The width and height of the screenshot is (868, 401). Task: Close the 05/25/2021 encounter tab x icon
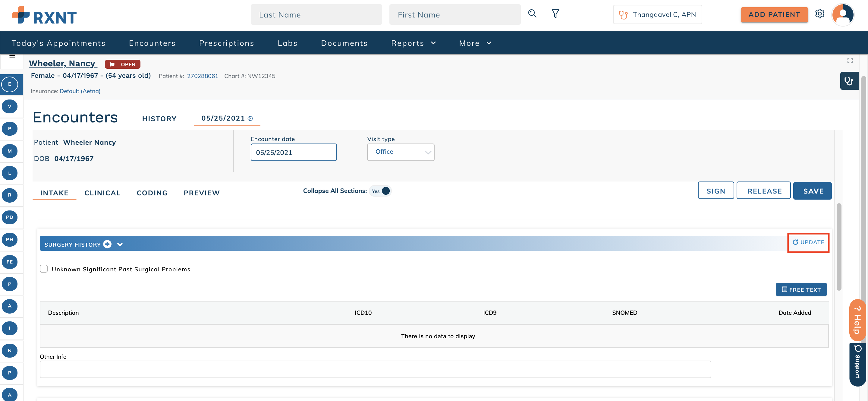click(250, 118)
